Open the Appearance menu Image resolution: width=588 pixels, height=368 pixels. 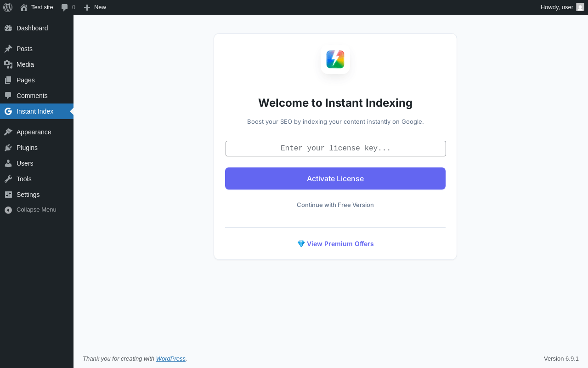click(37, 132)
